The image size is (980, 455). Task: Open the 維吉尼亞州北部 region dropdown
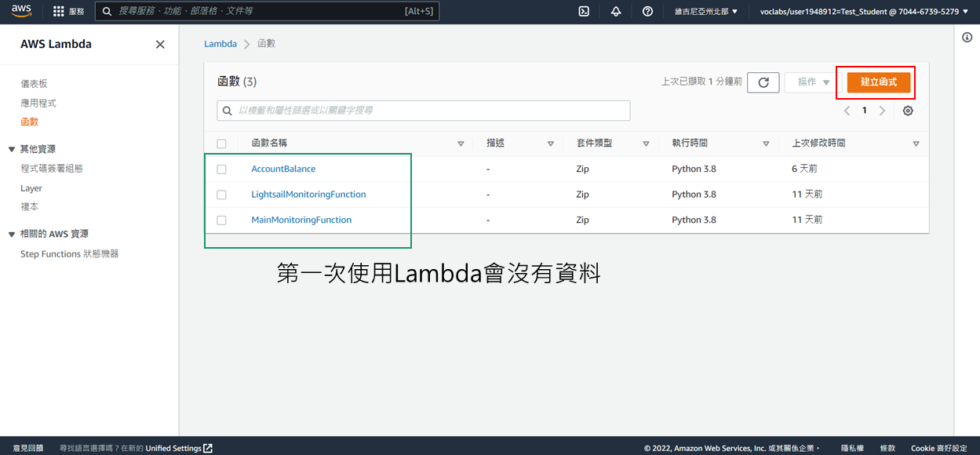coord(706,12)
